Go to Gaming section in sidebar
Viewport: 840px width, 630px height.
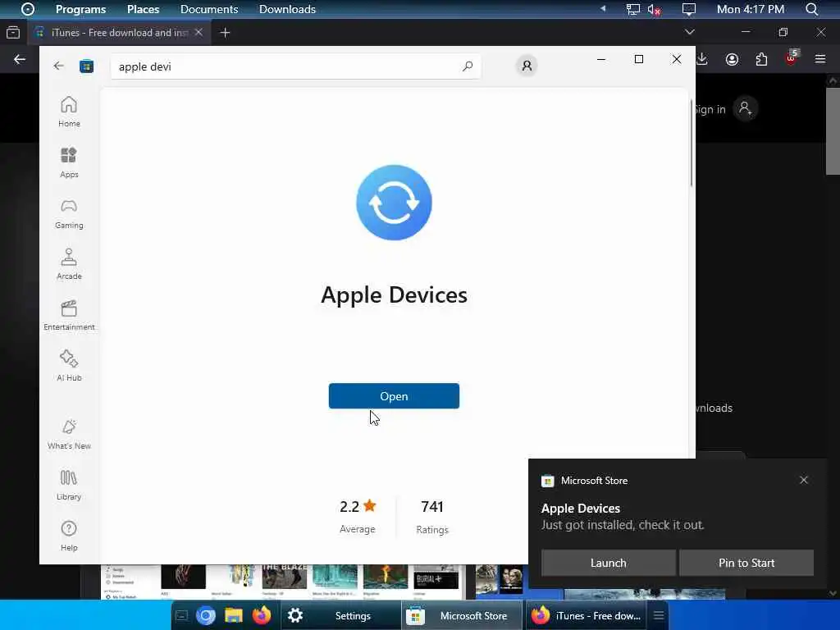[69, 213]
